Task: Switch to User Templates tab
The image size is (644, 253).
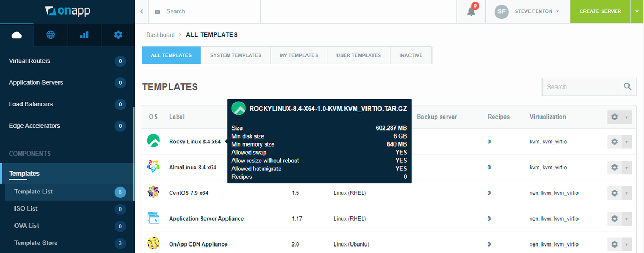Action: click(358, 55)
